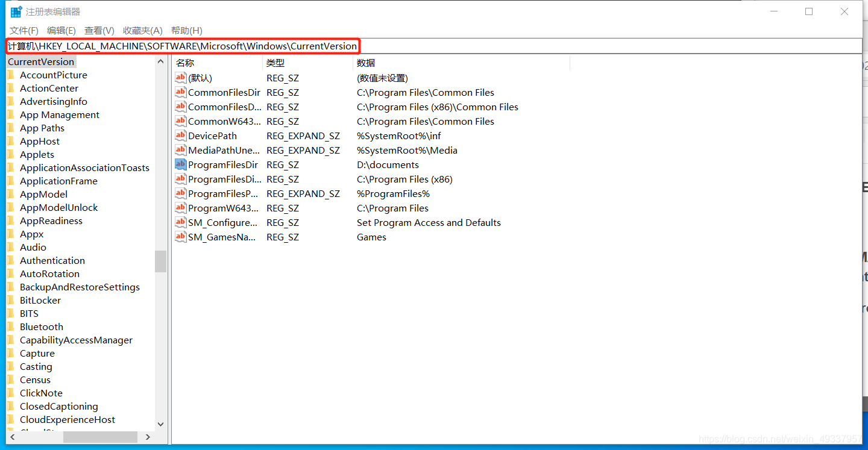868x450 pixels.
Task: Select the ActionCenter key
Action: [x=49, y=88]
